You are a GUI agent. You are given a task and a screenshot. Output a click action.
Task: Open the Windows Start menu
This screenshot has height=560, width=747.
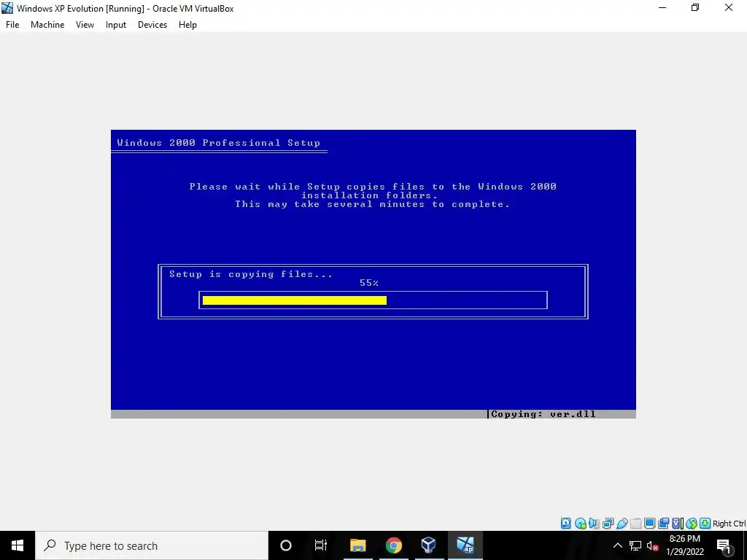(x=18, y=545)
